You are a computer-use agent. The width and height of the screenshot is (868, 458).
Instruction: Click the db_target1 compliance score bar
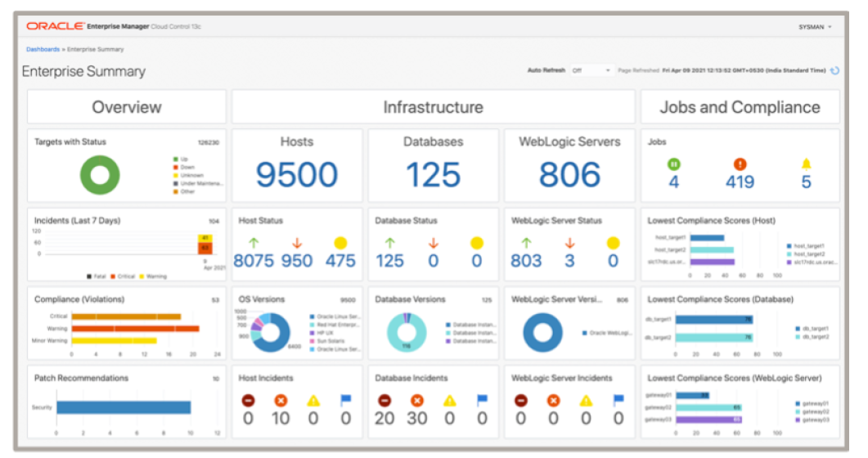point(714,320)
